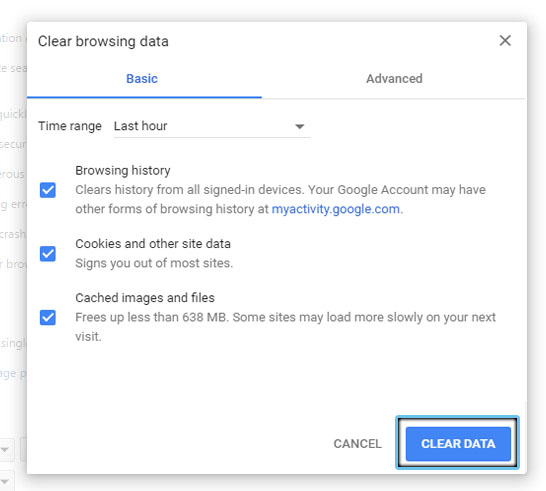Click the time range dropdown arrow

[x=299, y=126]
